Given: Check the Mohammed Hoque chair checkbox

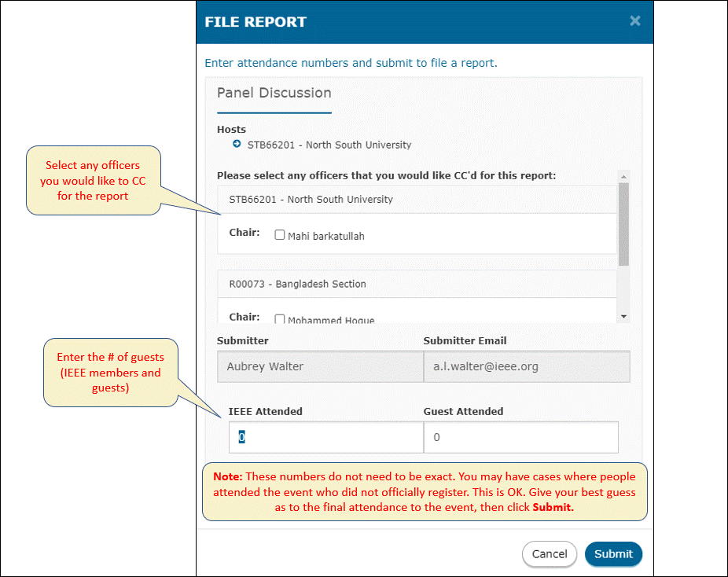Looking at the screenshot, I should tap(280, 319).
